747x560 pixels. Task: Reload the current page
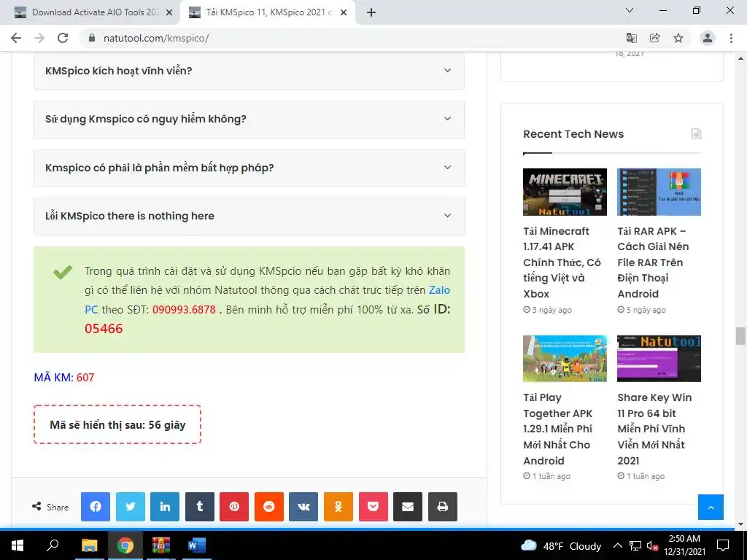(63, 38)
